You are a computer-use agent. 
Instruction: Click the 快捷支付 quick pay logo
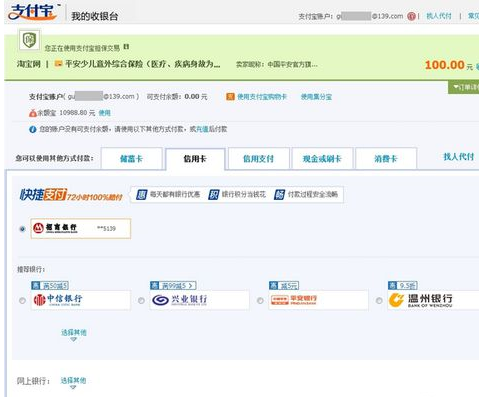(x=71, y=195)
